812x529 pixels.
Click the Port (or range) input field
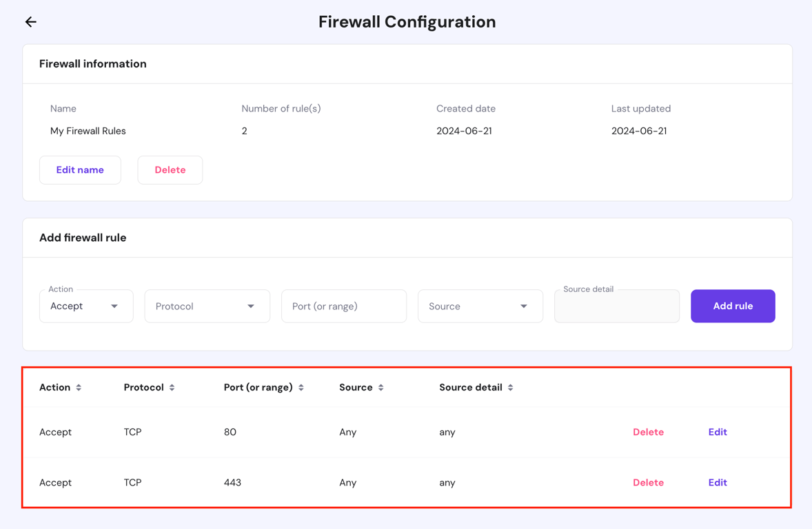[x=343, y=306]
